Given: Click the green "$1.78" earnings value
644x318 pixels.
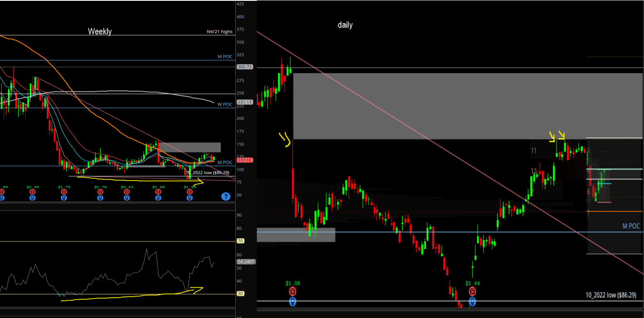Looking at the screenshot, I should [x=100, y=187].
